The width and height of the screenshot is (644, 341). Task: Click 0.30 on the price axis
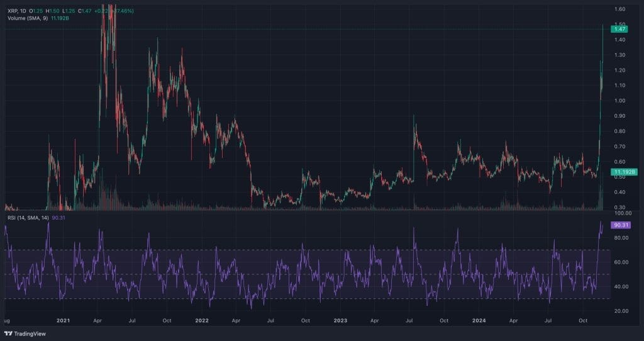tap(619, 208)
